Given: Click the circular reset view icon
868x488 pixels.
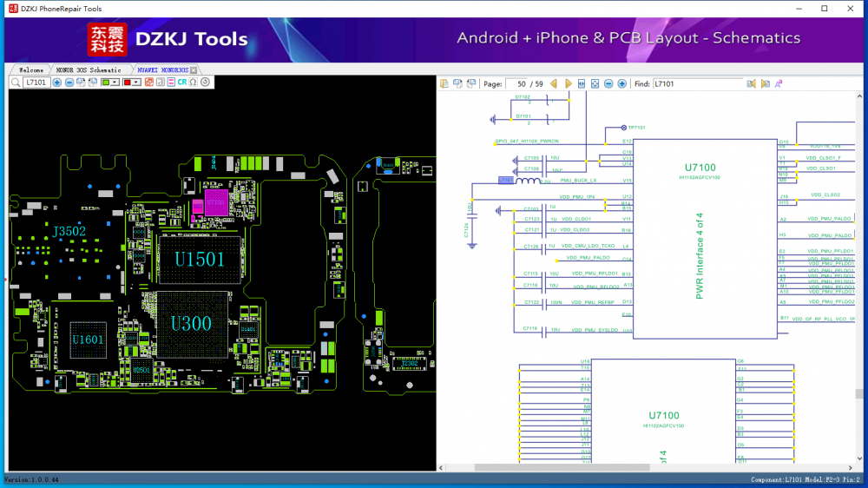Looking at the screenshot, I should tap(206, 82).
